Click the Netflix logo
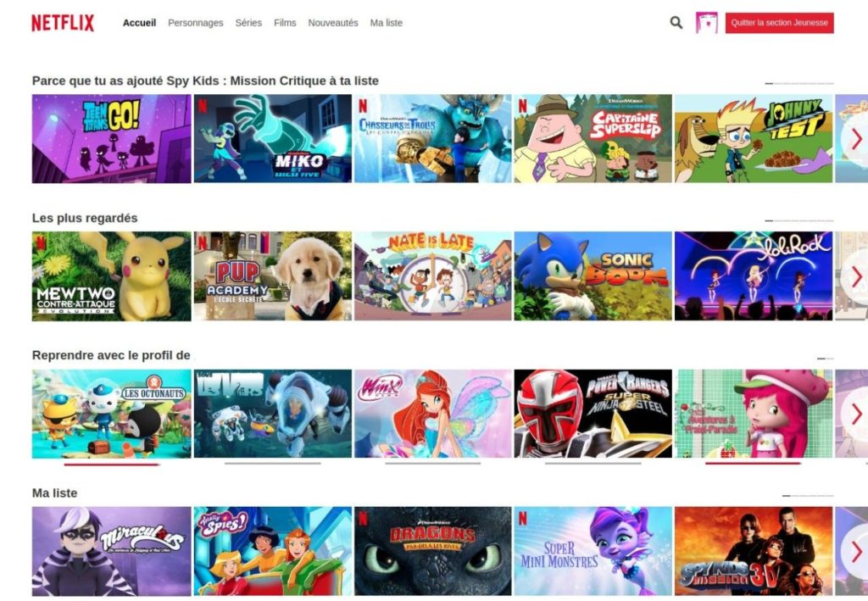The width and height of the screenshot is (868, 601). pos(63,23)
